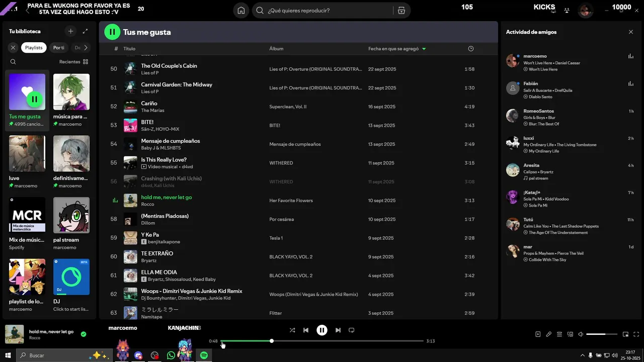This screenshot has width=644, height=362.
Task: Select the Playlists filter chip
Action: [x=34, y=48]
